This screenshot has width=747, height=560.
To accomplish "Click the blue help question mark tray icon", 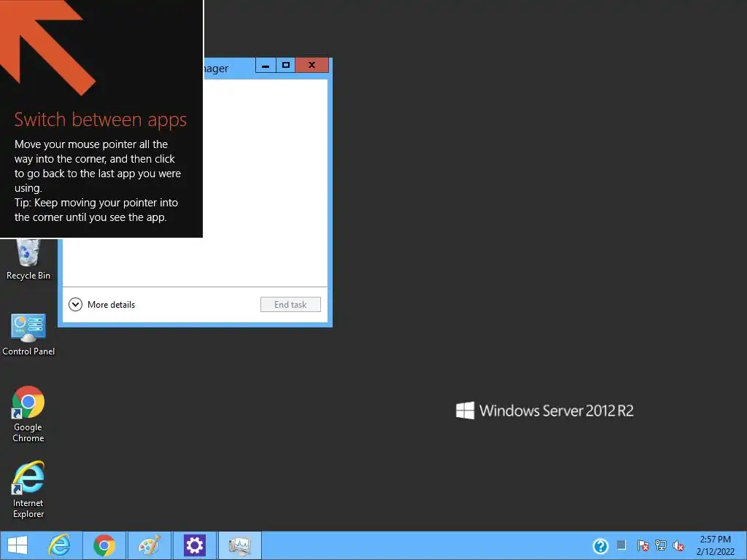I will (x=600, y=545).
